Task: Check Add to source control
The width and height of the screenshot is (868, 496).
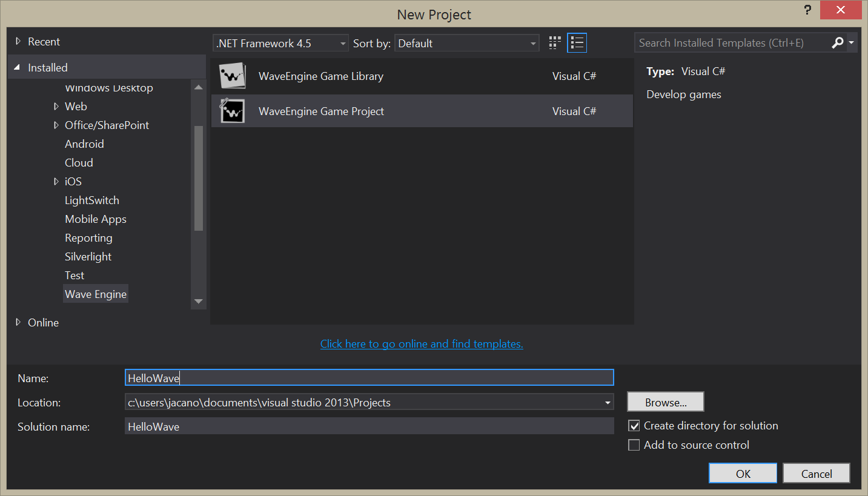Action: coord(634,445)
